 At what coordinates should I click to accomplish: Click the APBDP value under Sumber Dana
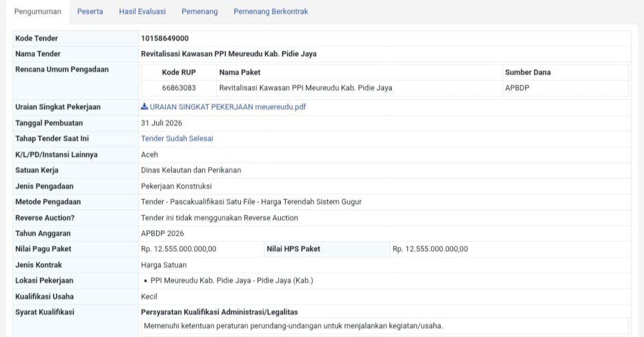(517, 88)
